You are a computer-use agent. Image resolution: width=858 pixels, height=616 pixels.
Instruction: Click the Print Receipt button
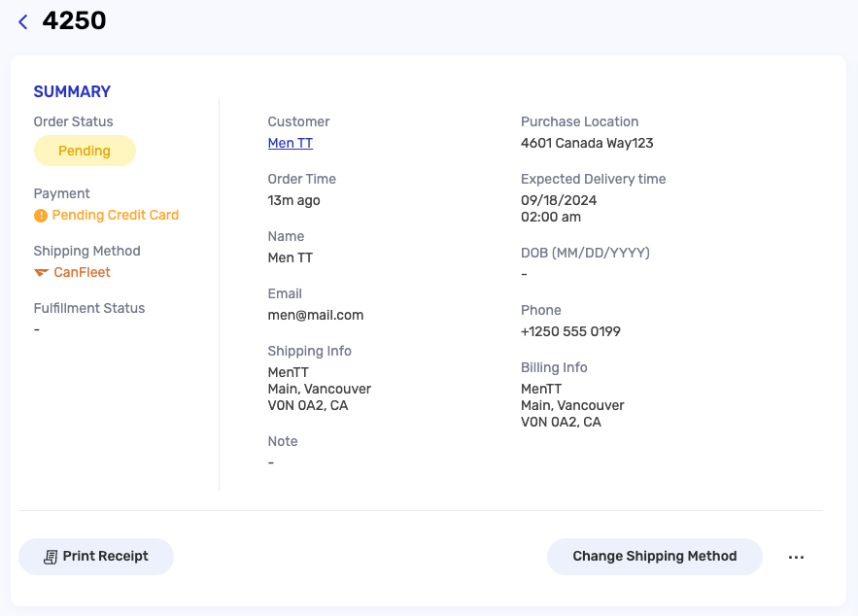96,557
